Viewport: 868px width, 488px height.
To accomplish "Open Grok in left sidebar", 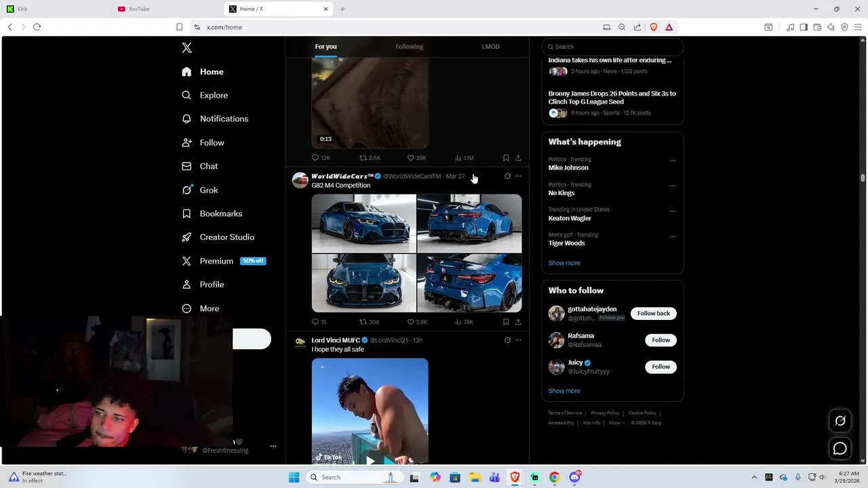I will pos(200,190).
